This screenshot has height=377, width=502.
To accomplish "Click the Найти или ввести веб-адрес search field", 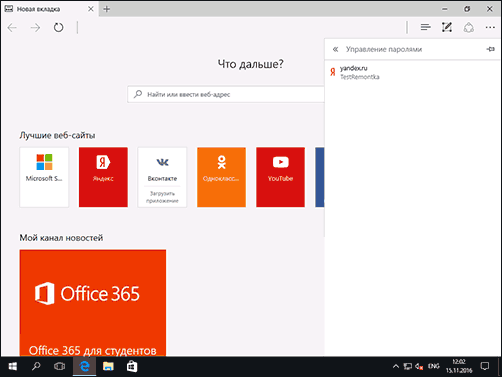I will point(226,94).
